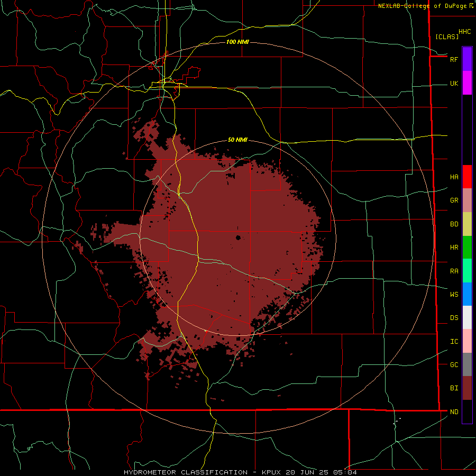Viewport: 476px width, 476px height.
Task: Click the BD legend label
Action: click(454, 224)
